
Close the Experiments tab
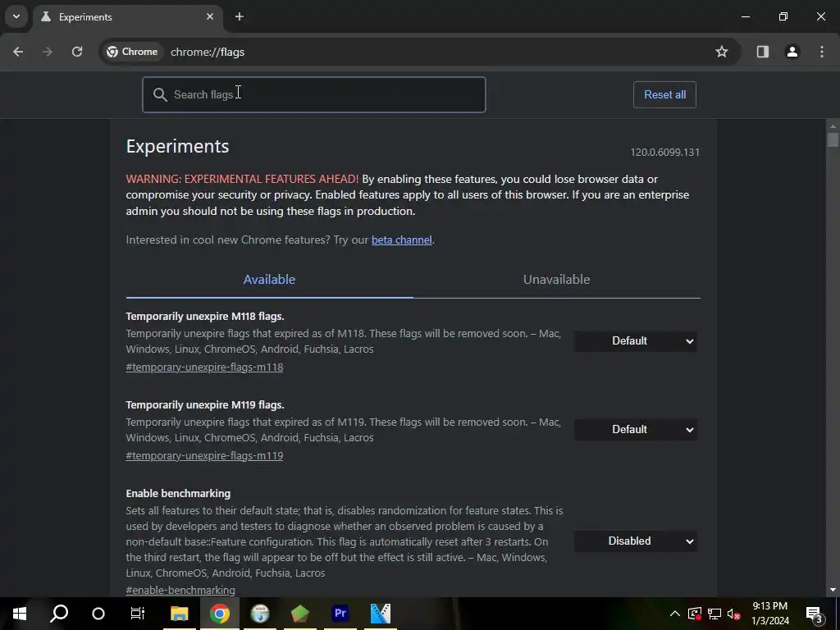tap(210, 16)
